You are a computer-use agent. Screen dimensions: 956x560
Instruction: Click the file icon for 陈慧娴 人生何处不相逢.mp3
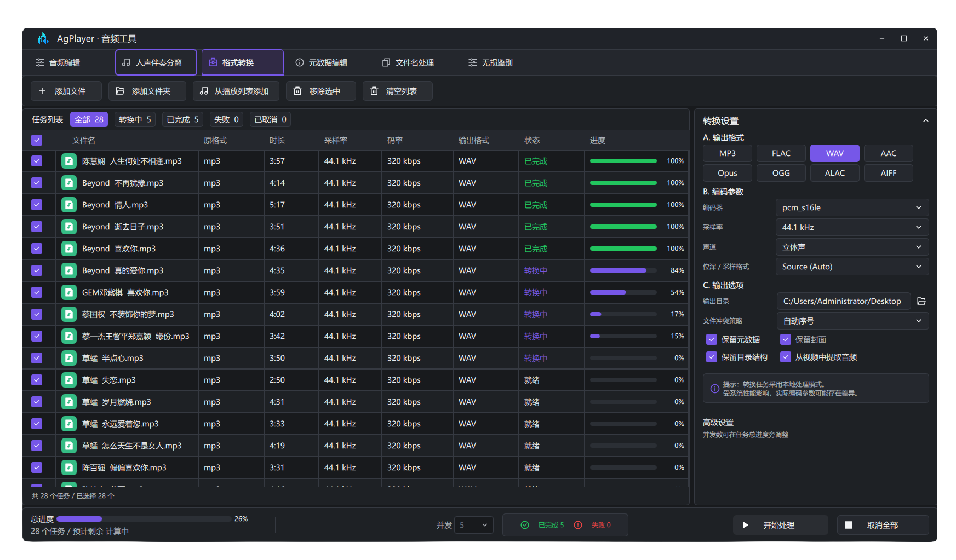coord(69,161)
